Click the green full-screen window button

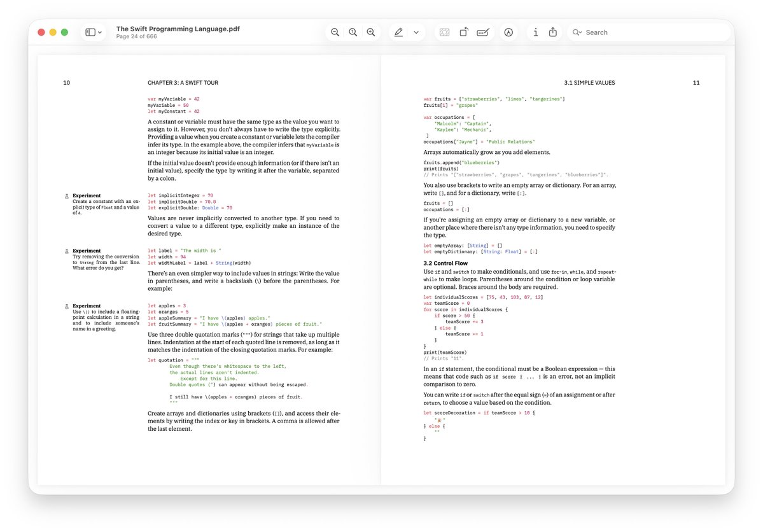click(x=65, y=32)
